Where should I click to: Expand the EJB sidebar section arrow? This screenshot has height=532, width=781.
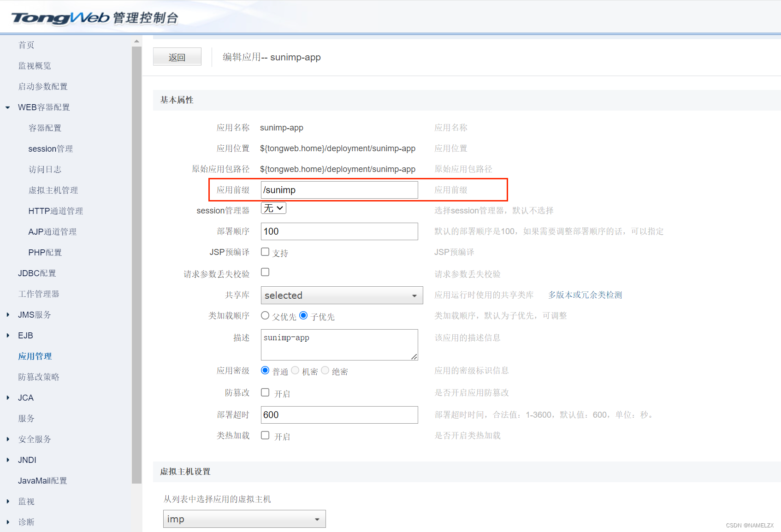(8, 336)
